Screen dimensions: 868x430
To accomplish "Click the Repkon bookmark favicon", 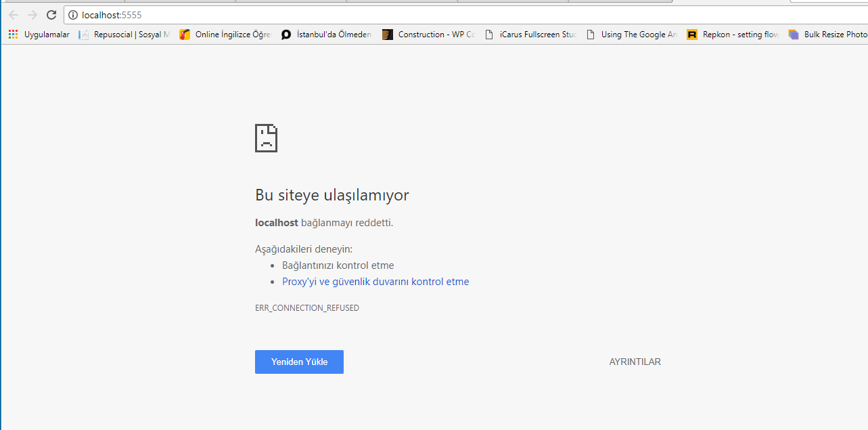I will pyautogui.click(x=692, y=35).
